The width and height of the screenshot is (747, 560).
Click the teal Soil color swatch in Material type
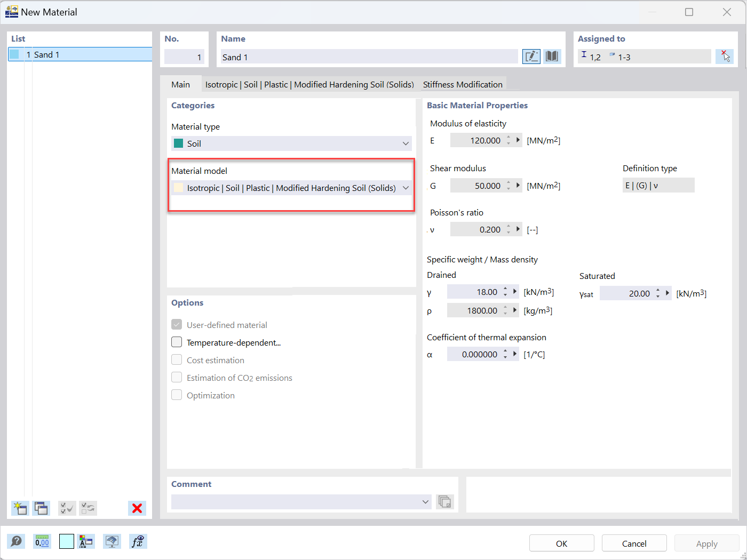(x=179, y=143)
